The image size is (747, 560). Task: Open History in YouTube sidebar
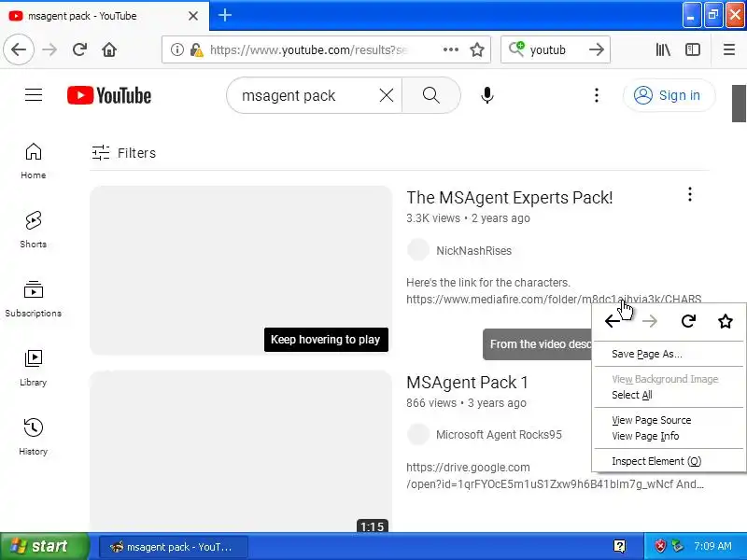coord(34,437)
